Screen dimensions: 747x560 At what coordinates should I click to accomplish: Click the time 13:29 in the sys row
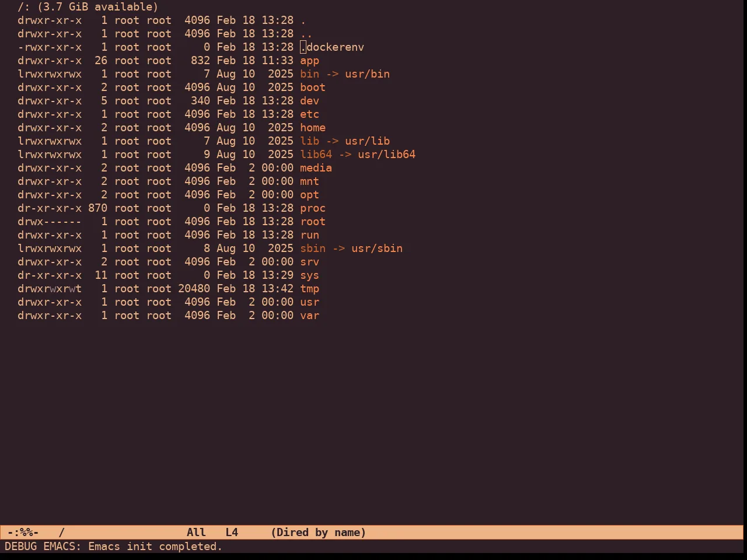coord(277,275)
